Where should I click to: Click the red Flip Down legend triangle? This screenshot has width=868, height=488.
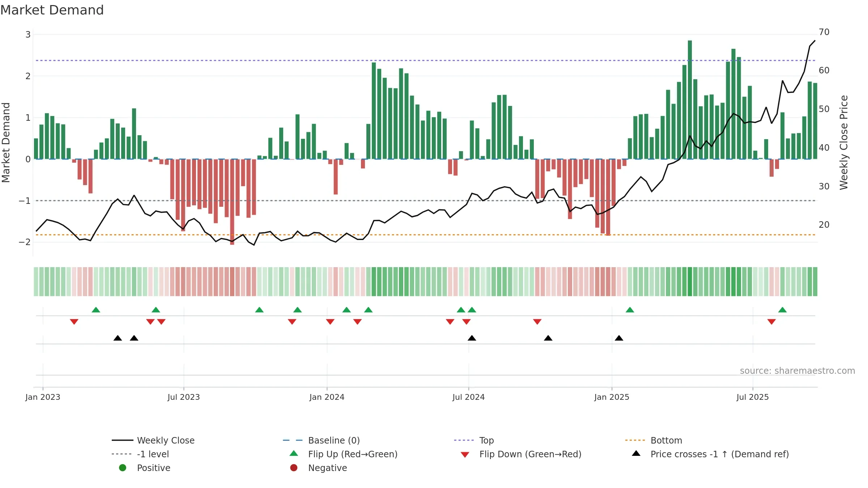[465, 455]
